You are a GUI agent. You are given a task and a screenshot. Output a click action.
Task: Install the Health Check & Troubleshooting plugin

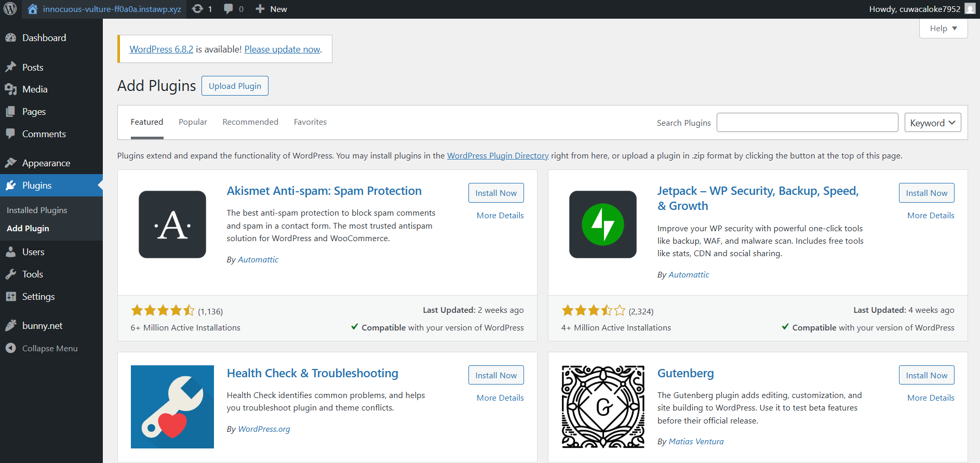(x=496, y=375)
